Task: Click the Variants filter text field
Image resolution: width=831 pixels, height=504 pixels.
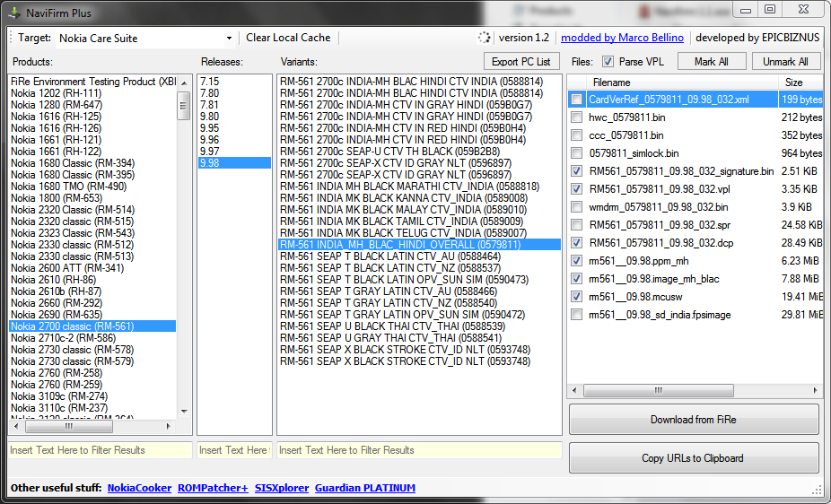Action: coord(419,450)
